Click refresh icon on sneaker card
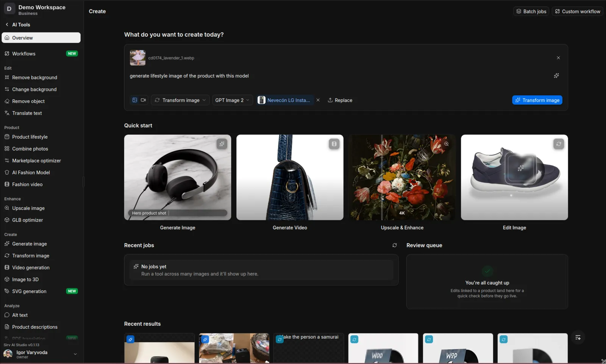The height and width of the screenshot is (364, 606). pyautogui.click(x=559, y=144)
